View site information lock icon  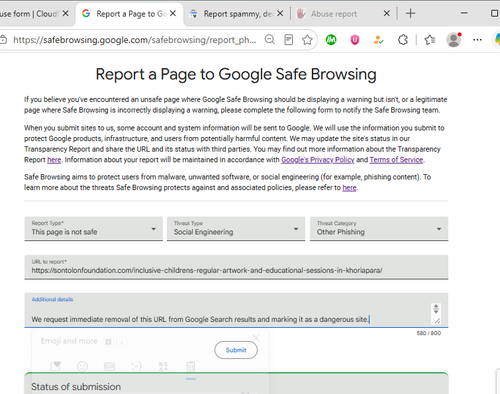pos(3,40)
